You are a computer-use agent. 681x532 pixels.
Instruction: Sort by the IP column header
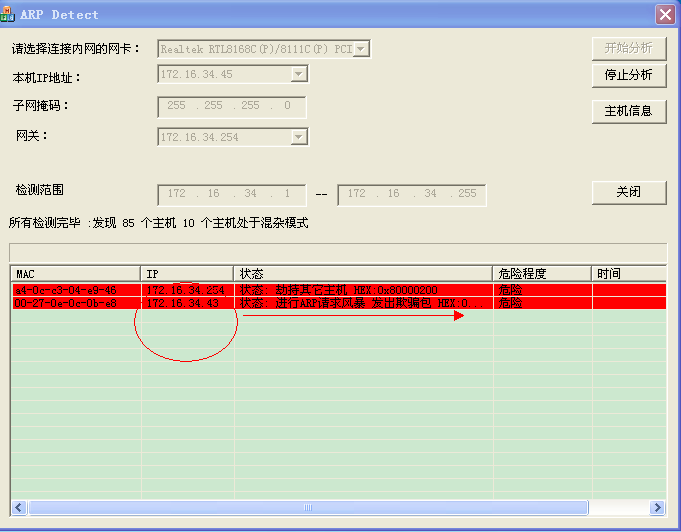pos(187,274)
